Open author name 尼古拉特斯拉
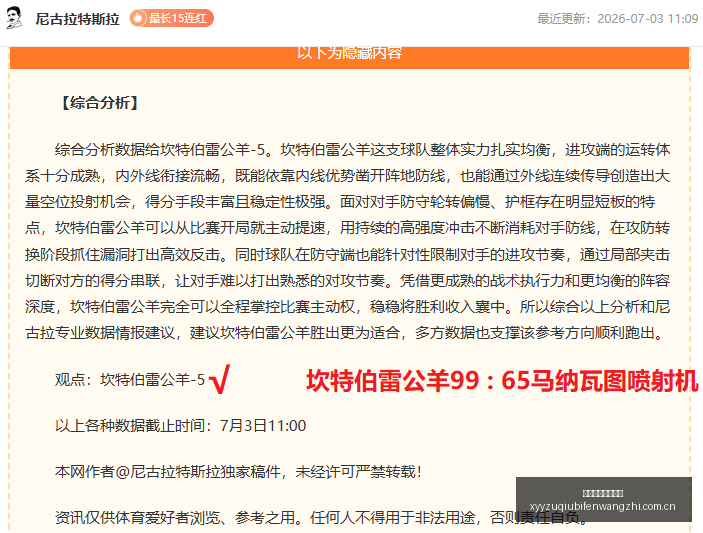This screenshot has width=703, height=533. click(x=77, y=19)
